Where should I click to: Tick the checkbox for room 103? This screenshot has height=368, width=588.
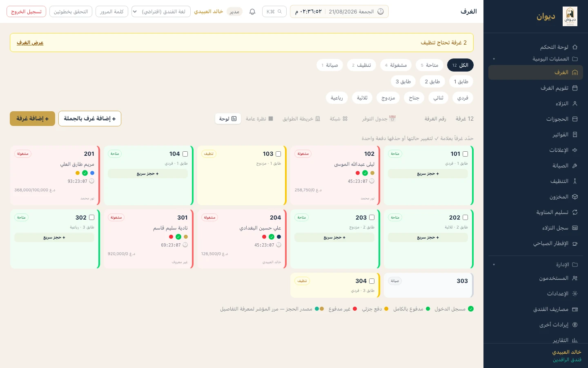point(278,154)
